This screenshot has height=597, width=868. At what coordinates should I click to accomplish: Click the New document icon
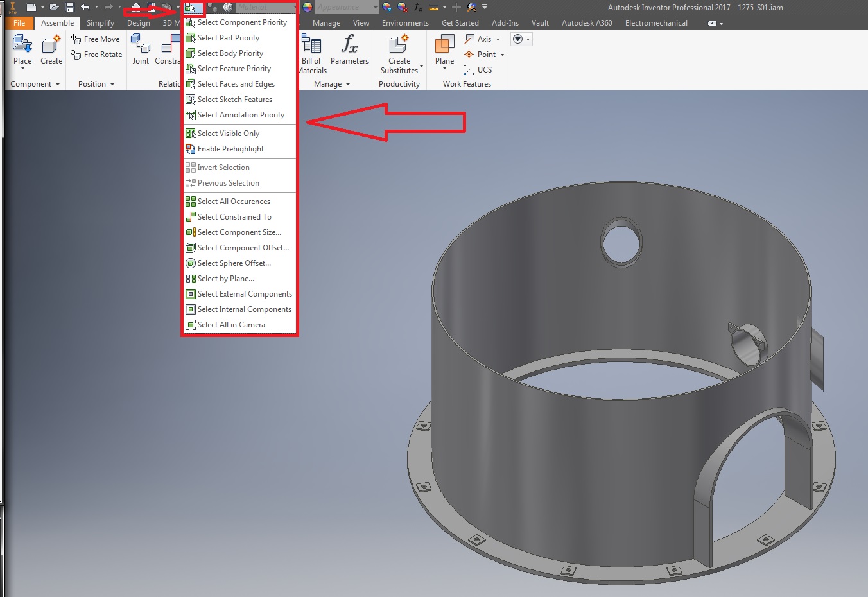31,7
